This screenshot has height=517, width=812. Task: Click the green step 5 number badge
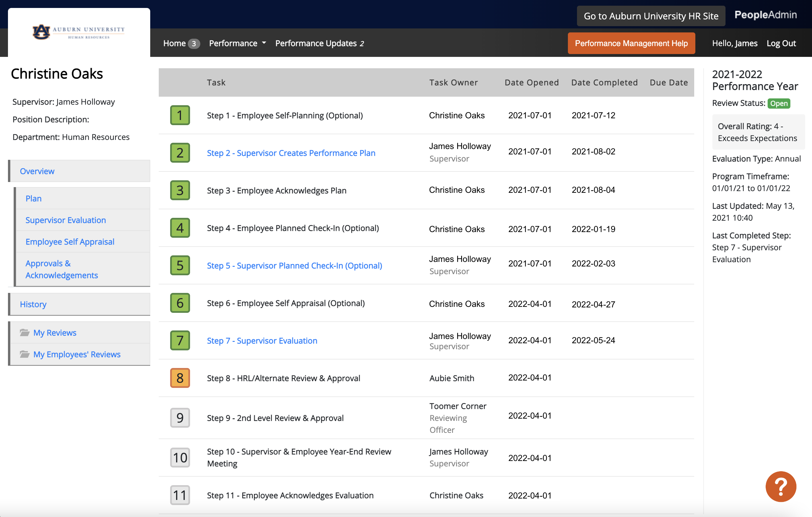pyautogui.click(x=180, y=265)
